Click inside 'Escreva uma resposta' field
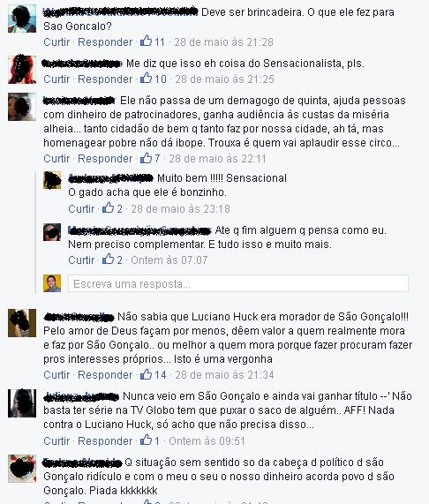 (238, 283)
